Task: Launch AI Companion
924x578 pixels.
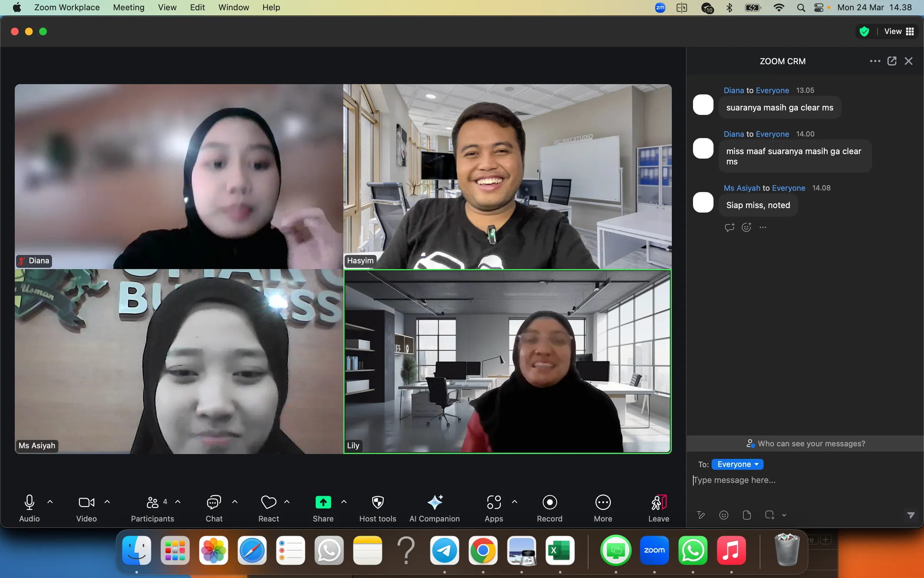Action: (x=435, y=508)
